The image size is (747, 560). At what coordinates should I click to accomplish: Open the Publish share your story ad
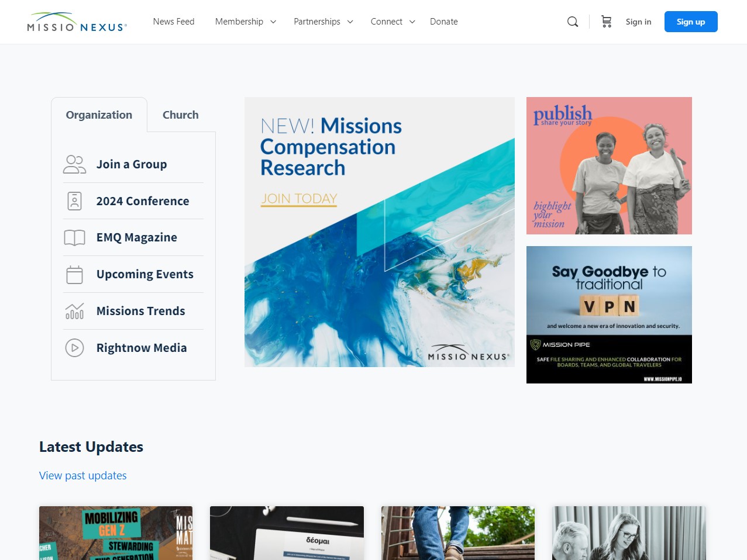(x=609, y=165)
